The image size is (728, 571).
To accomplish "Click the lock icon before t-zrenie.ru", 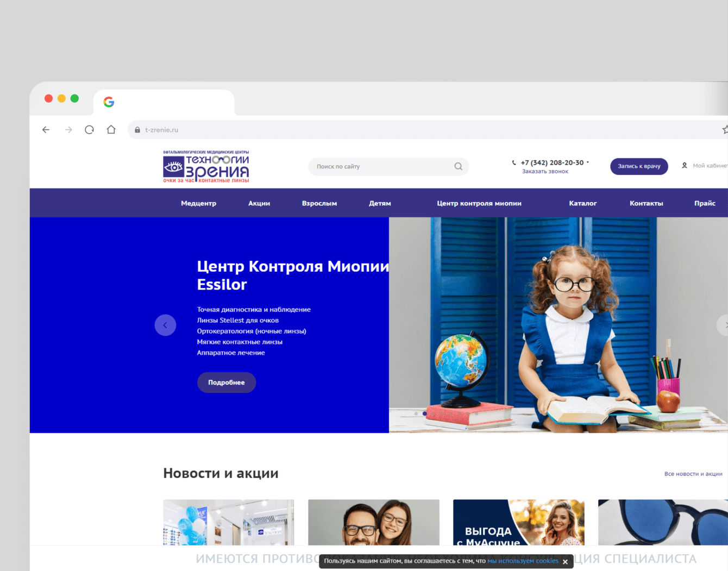I will [x=136, y=129].
